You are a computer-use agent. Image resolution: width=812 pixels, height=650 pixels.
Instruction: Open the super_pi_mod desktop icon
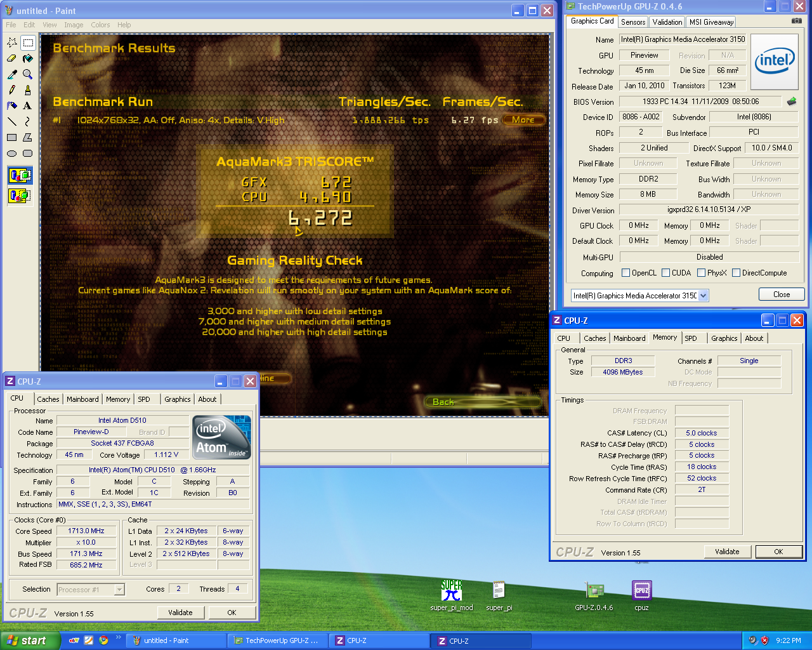[x=452, y=595]
